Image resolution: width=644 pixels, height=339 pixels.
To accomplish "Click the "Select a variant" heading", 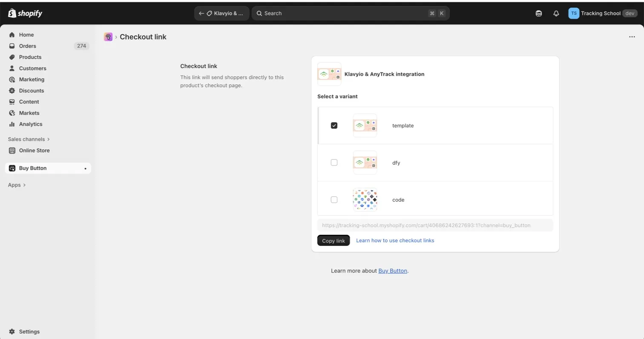I will point(337,97).
